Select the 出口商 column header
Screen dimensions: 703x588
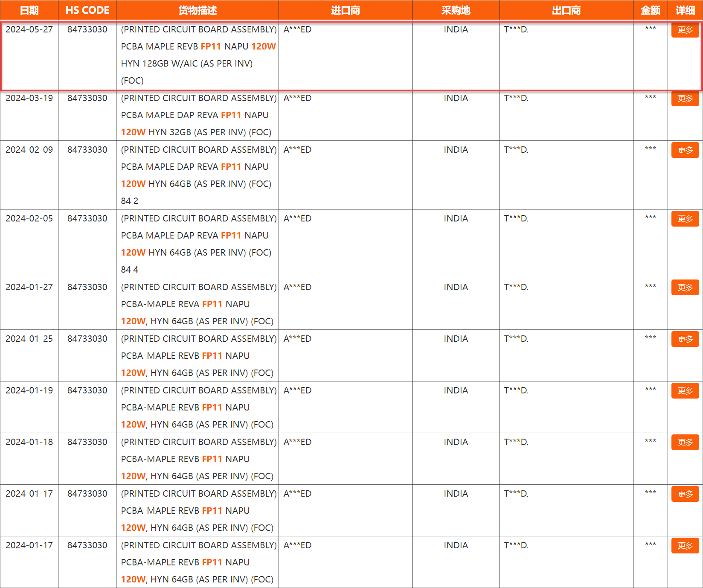pyautogui.click(x=566, y=10)
